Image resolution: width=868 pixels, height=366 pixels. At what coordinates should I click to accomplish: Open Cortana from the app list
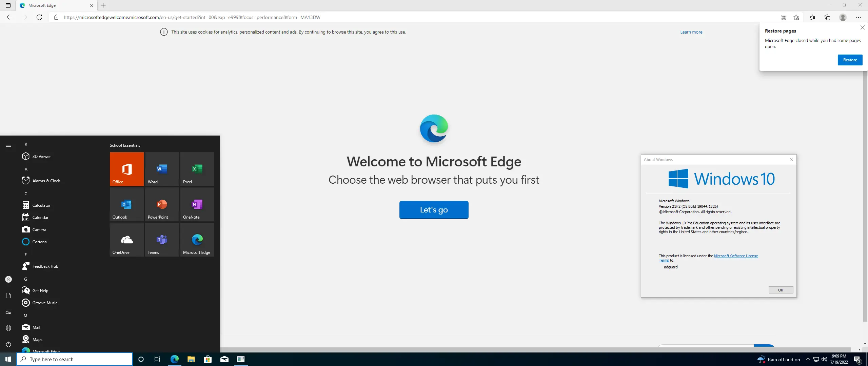coord(39,242)
